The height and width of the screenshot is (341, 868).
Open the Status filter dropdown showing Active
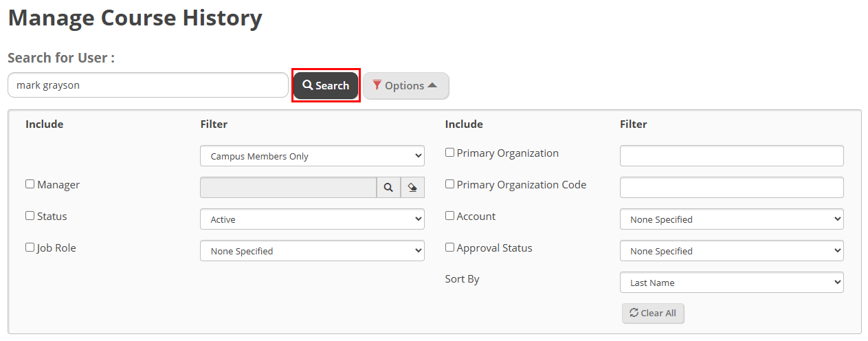point(312,219)
